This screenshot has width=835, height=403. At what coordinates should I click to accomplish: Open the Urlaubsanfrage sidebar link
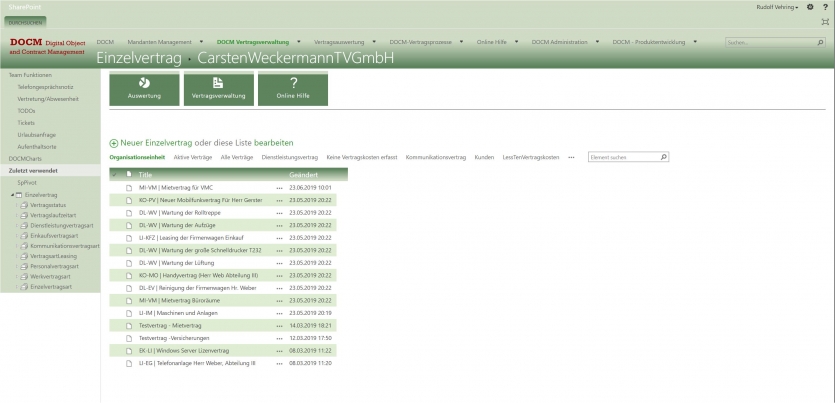(36, 135)
